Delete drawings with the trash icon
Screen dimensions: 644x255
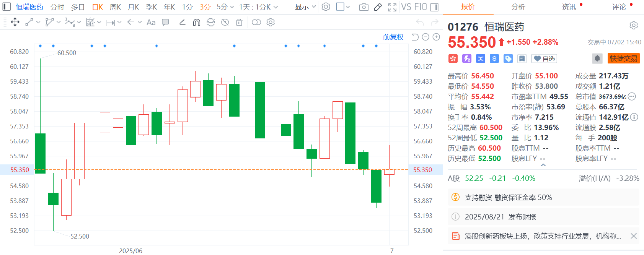click(239, 22)
